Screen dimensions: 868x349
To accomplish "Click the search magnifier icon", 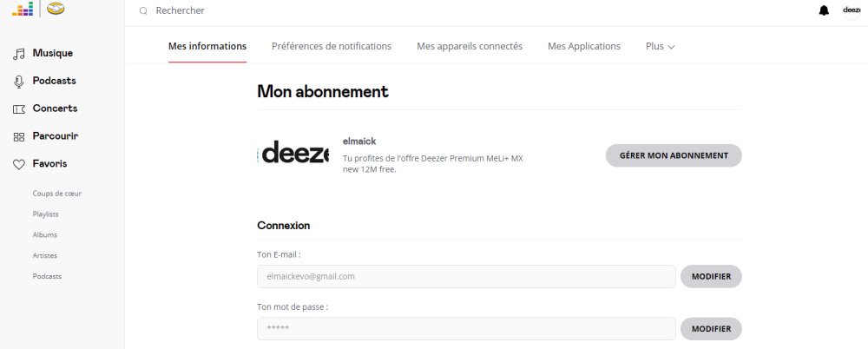I will click(x=143, y=11).
